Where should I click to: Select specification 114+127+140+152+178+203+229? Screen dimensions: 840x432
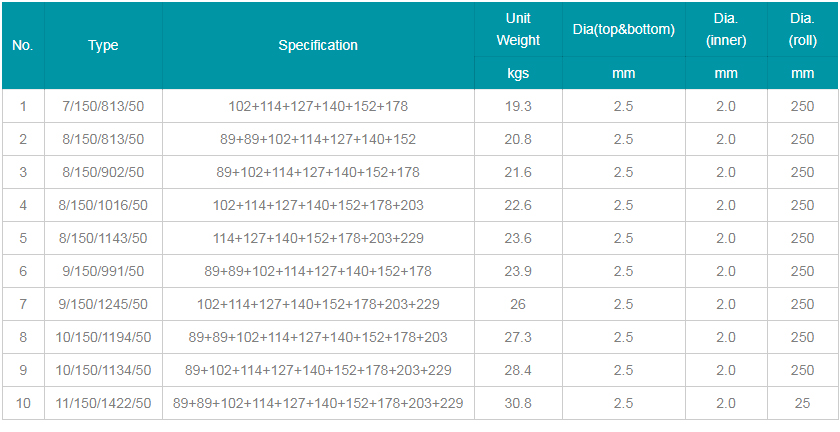318,238
